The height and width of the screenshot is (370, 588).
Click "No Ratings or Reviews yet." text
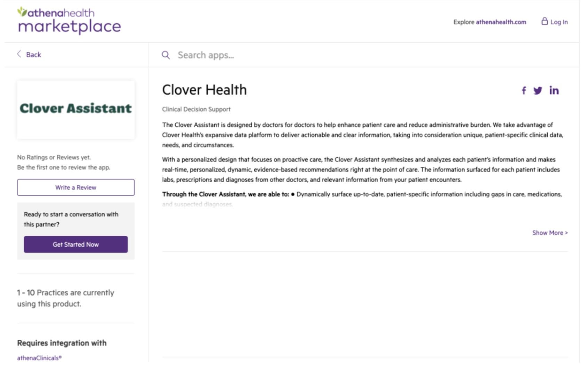tap(54, 157)
